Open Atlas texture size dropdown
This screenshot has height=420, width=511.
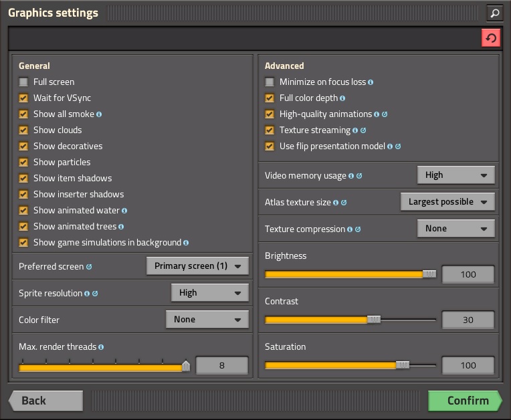447,202
